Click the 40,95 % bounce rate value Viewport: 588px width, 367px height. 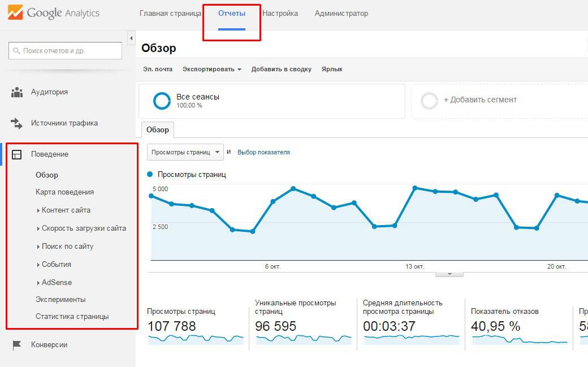[x=495, y=326]
